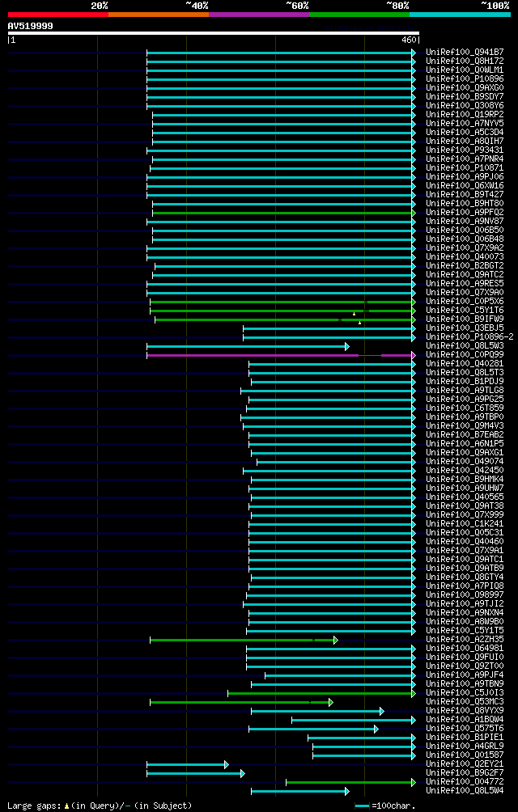Screen dimensions: 518x812
Task: Select the UniRef100_Q40565 label
Action: coord(465,497)
